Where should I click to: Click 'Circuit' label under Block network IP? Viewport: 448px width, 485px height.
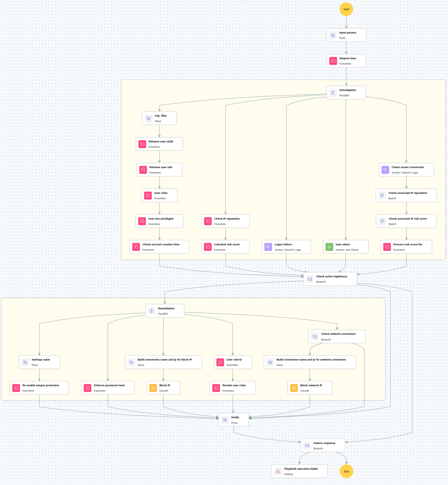305,391
